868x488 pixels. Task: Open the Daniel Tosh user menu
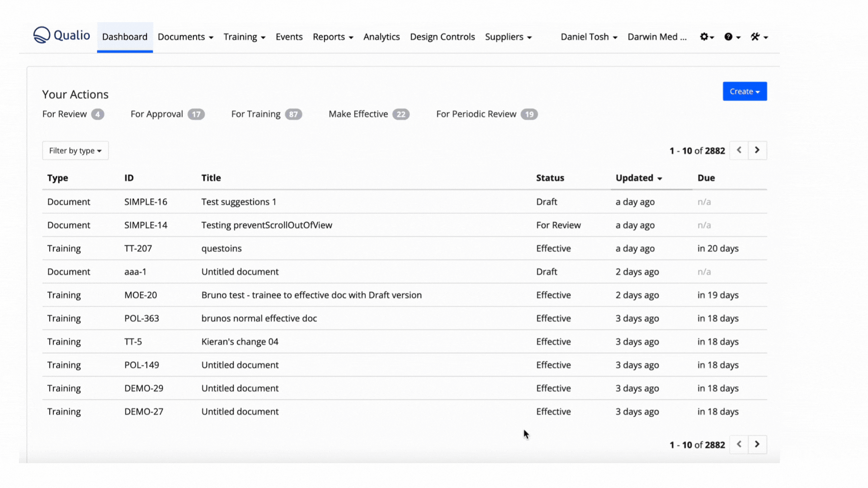click(x=589, y=37)
